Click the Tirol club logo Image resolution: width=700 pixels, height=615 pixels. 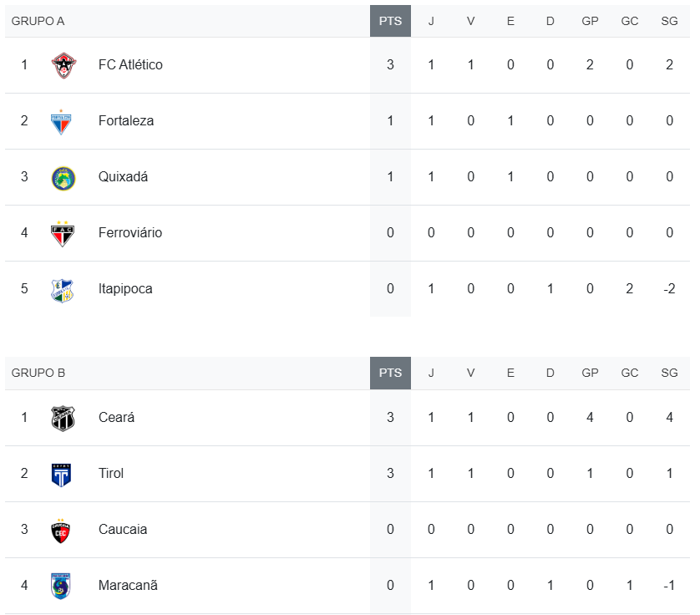[x=63, y=474]
